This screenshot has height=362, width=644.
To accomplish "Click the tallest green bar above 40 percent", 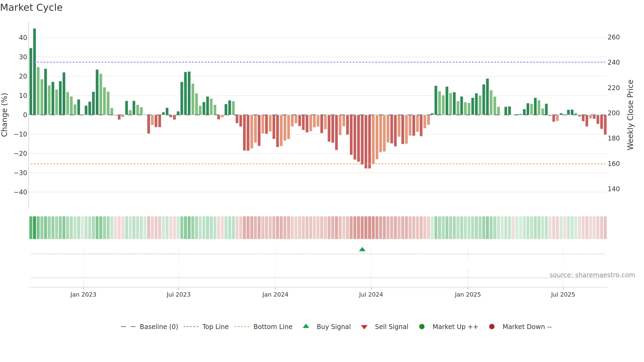I will pyautogui.click(x=34, y=72).
